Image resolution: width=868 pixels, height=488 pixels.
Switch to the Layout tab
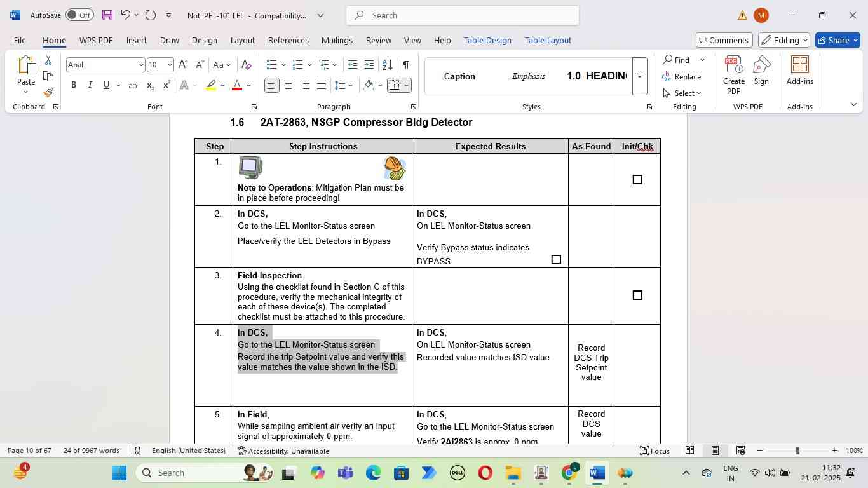click(x=242, y=40)
